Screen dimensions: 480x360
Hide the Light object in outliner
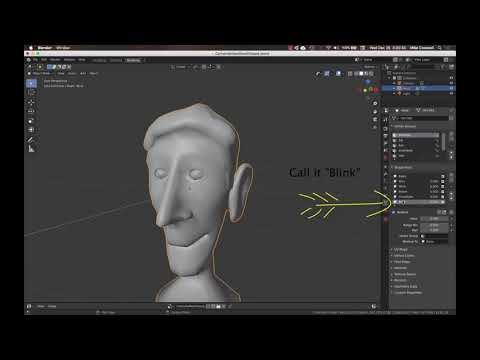(x=451, y=94)
